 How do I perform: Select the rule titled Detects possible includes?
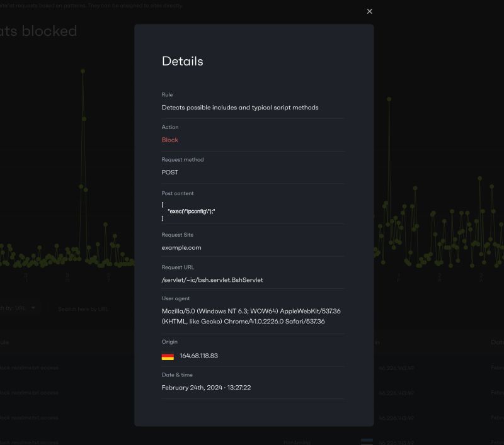pyautogui.click(x=239, y=107)
